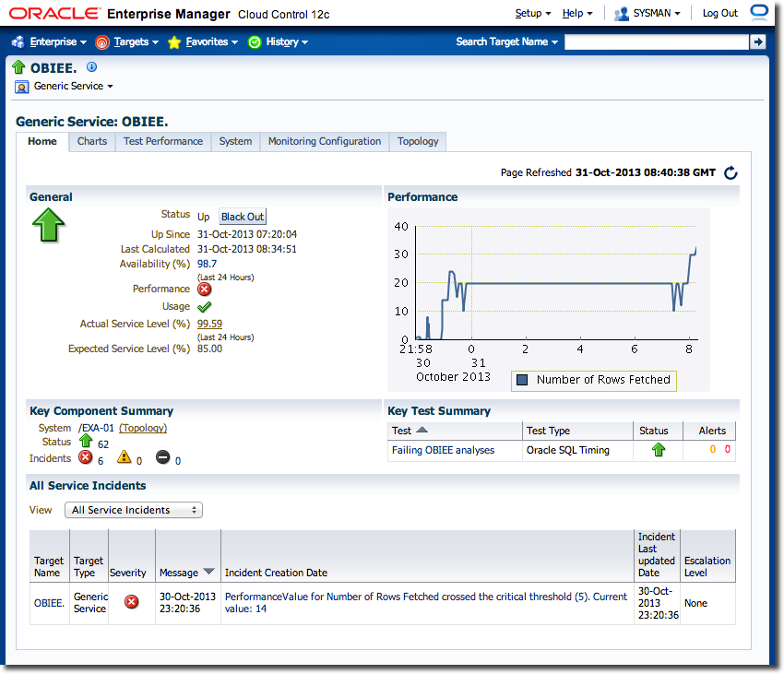This screenshot has height=674, width=784.
Task: Click the red Performance critical status icon
Action: pyautogui.click(x=204, y=289)
